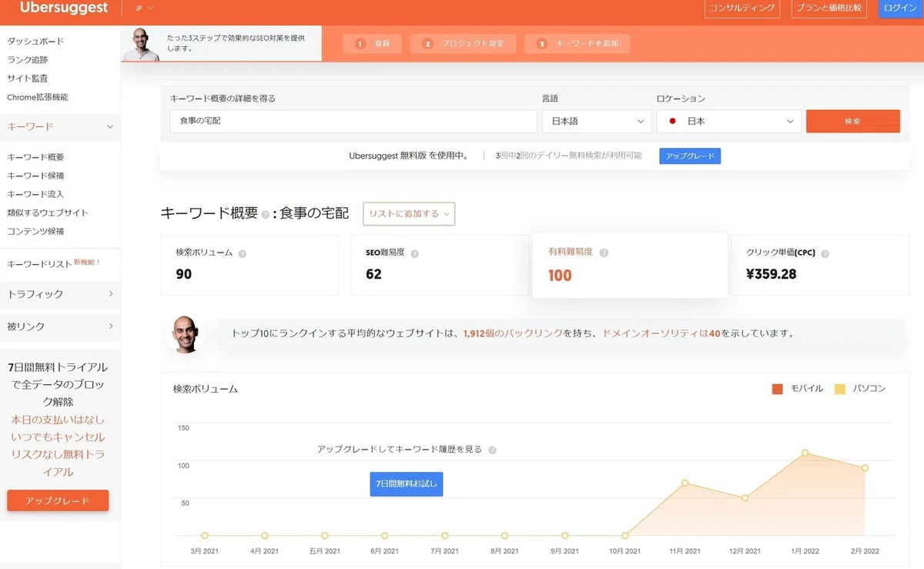Click help icon next to クリック単価(CPC)
Screen dimensions: 924x569
[x=825, y=253]
